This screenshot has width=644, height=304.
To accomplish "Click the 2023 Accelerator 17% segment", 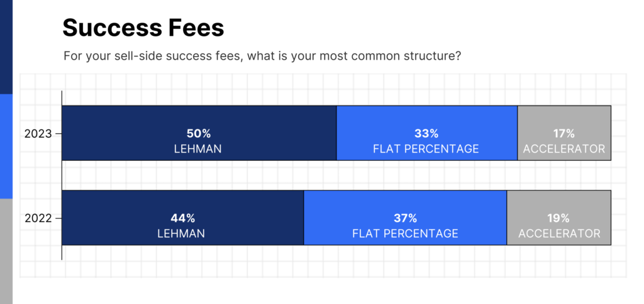I will 564,133.
